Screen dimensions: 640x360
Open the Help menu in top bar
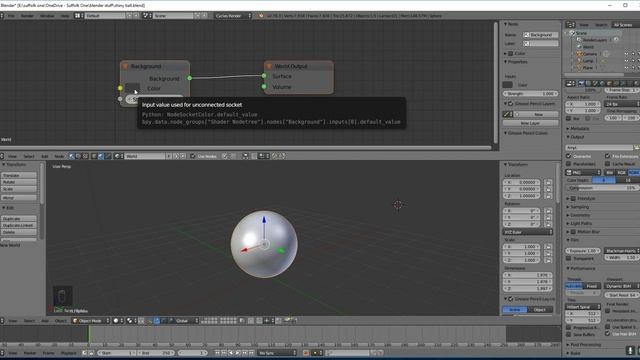[65, 16]
